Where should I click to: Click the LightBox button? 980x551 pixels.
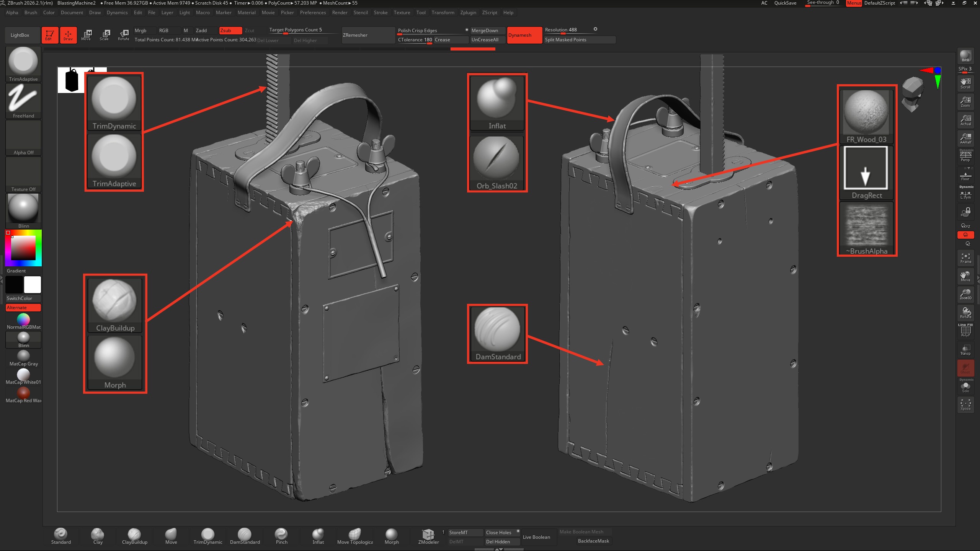(23, 35)
